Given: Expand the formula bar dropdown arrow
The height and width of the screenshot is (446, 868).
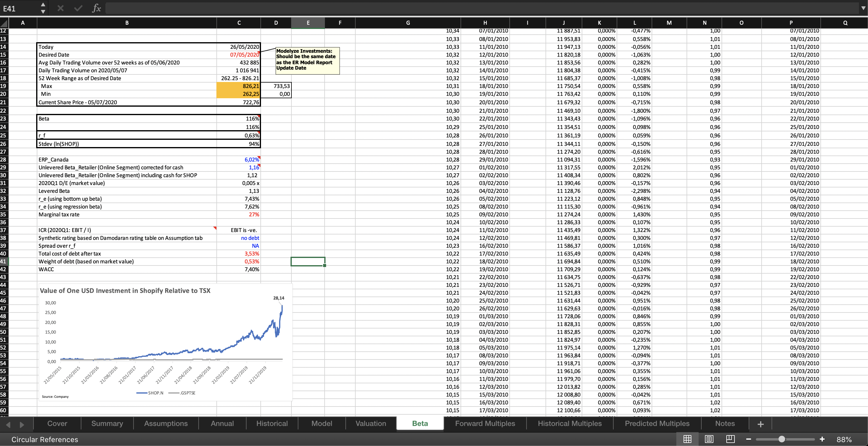Looking at the screenshot, I should coord(863,8).
